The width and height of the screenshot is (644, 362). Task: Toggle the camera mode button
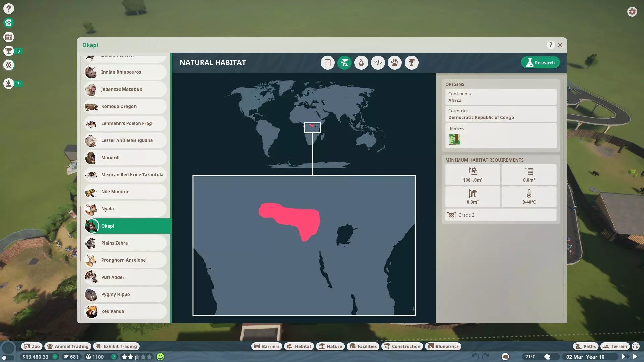pyautogui.click(x=505, y=357)
